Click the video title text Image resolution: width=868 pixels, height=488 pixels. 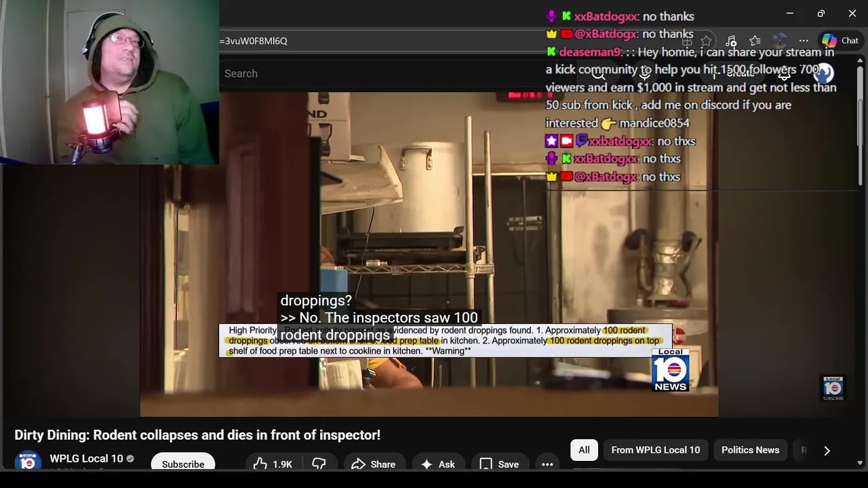pos(197,435)
